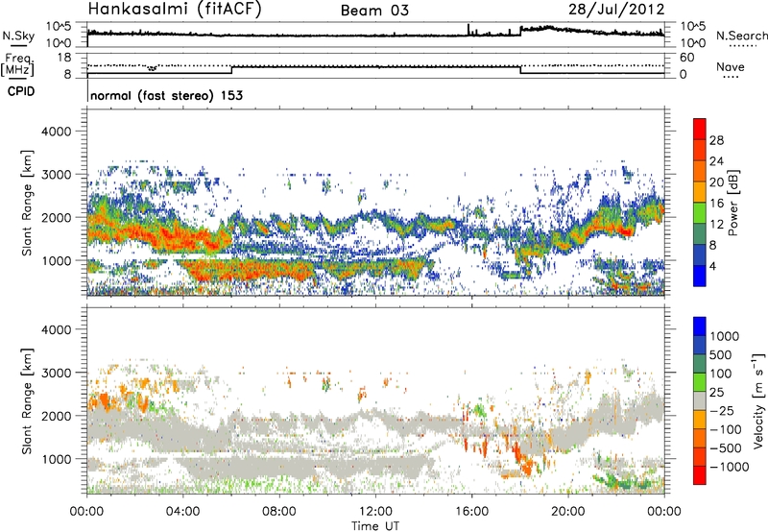Select the CPID row label
This screenshot has width=768, height=532.
[x=21, y=91]
